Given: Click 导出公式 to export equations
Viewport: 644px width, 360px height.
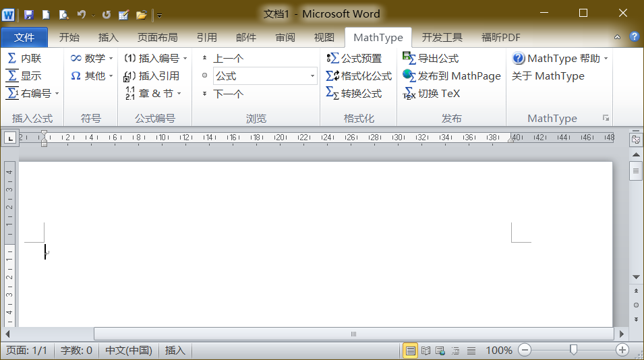Looking at the screenshot, I should tap(431, 59).
